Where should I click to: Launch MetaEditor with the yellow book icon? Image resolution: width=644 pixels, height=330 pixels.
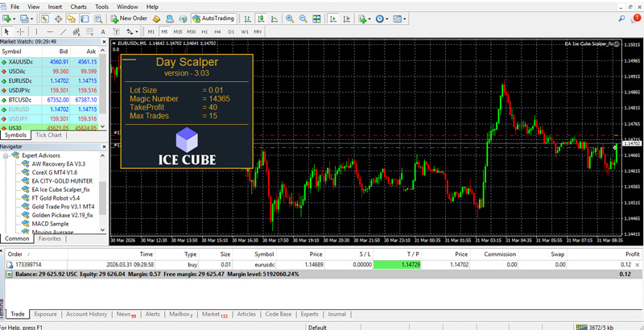click(x=156, y=19)
